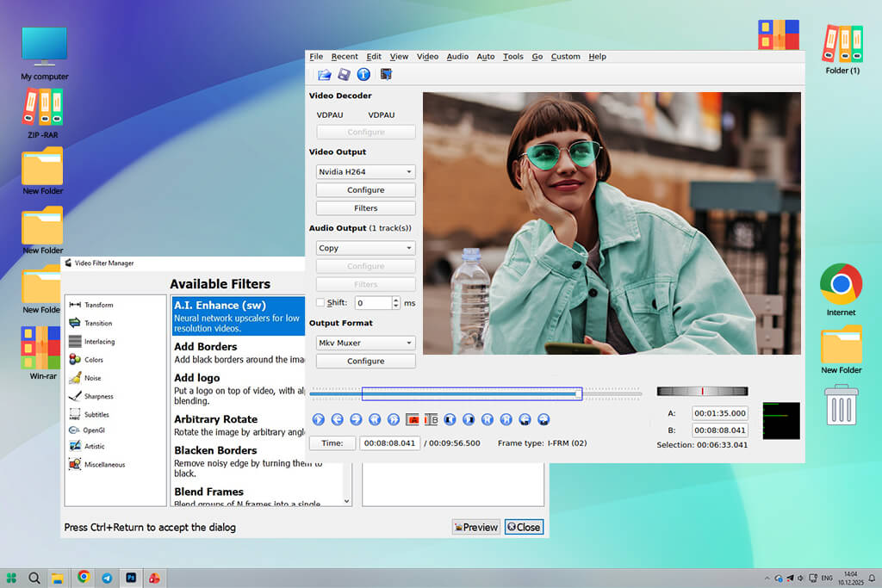
Task: Open the Help menu
Action: pyautogui.click(x=598, y=56)
